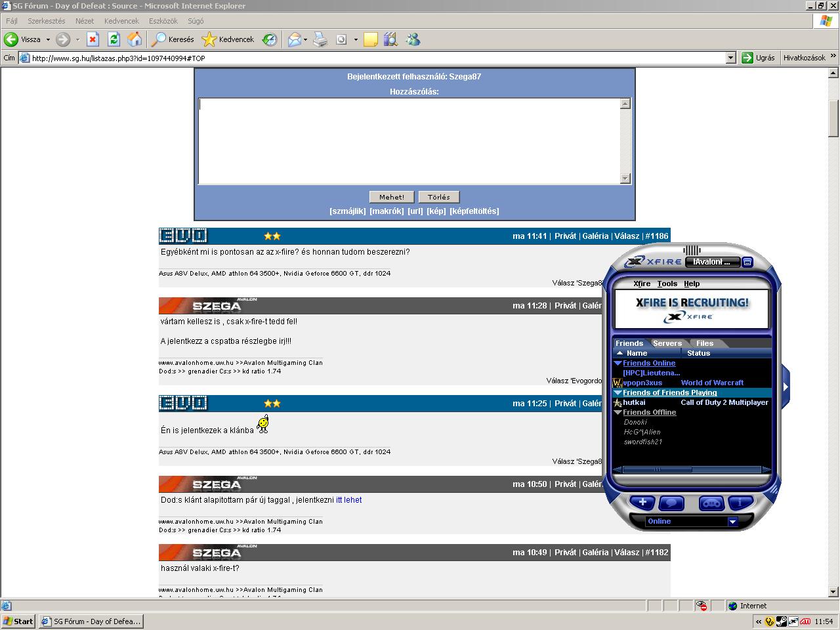Screen dimensions: 840x630
Task: Open the Xfire Online status dropdown
Action: point(732,522)
